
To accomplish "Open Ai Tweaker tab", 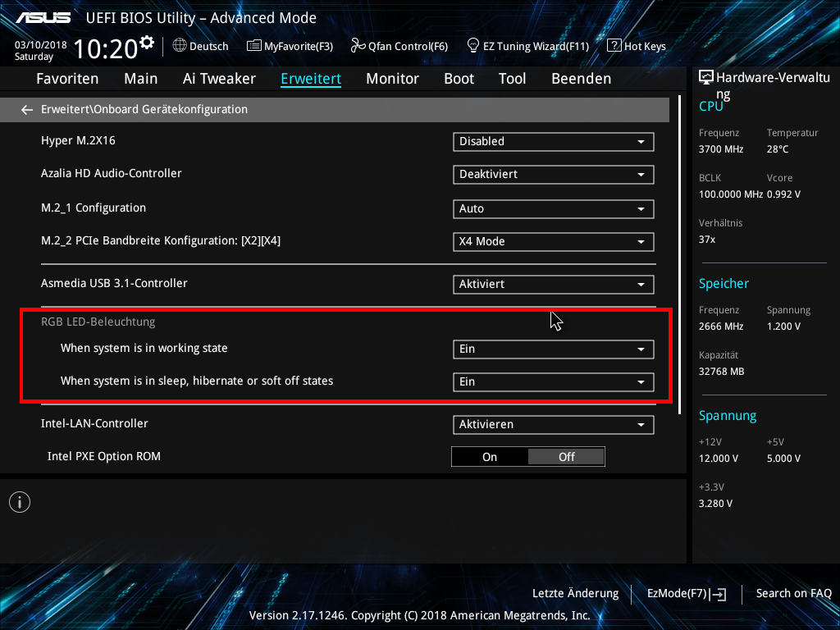I will coord(219,79).
